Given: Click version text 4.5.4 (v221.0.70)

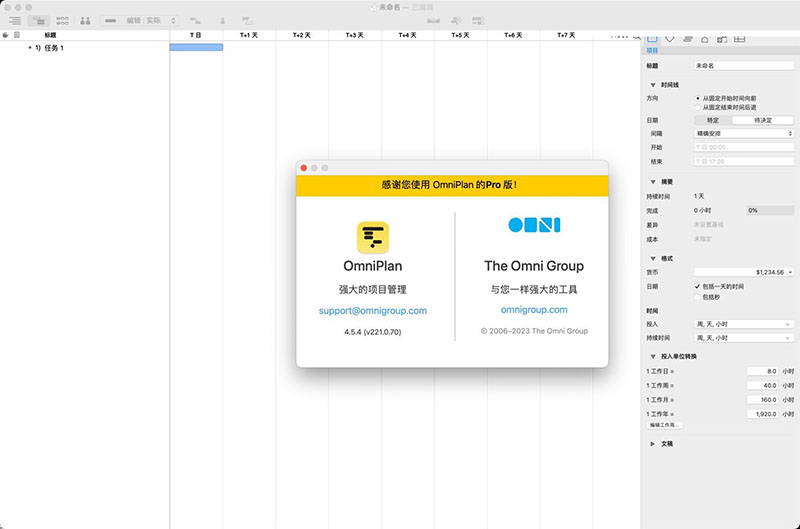Looking at the screenshot, I should pyautogui.click(x=373, y=332).
